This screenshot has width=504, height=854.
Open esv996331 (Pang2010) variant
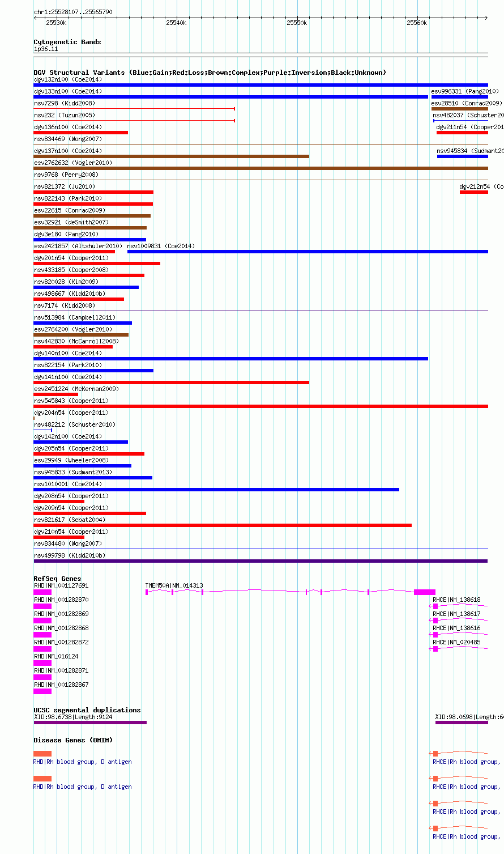coord(465,92)
